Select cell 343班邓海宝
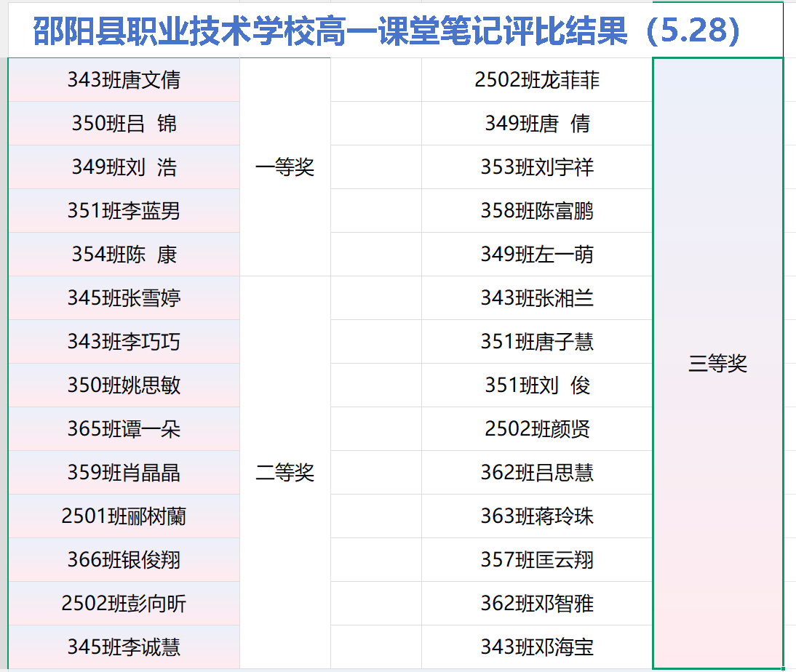The image size is (796, 672). point(537,647)
